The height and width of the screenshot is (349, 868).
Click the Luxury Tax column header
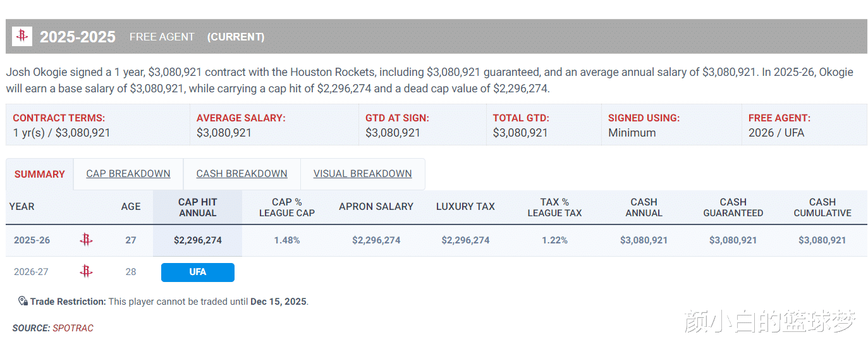pyautogui.click(x=465, y=207)
